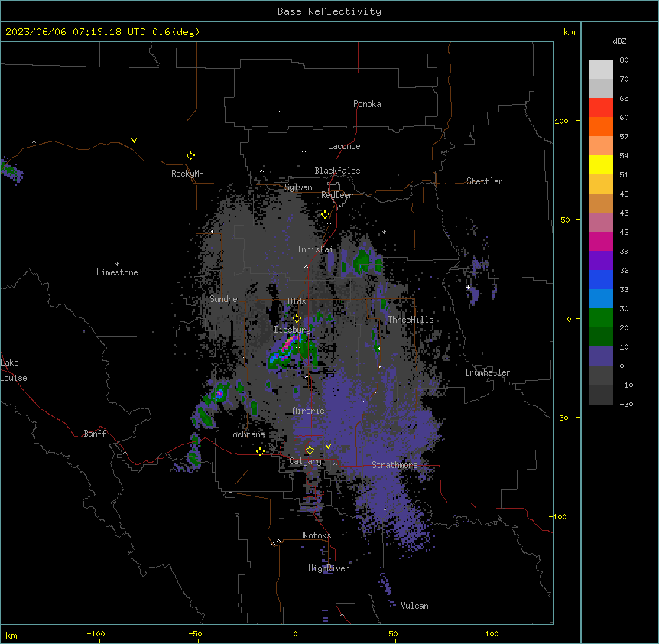
Task: Click the white plus marker north of Drumheller
Action: [468, 287]
